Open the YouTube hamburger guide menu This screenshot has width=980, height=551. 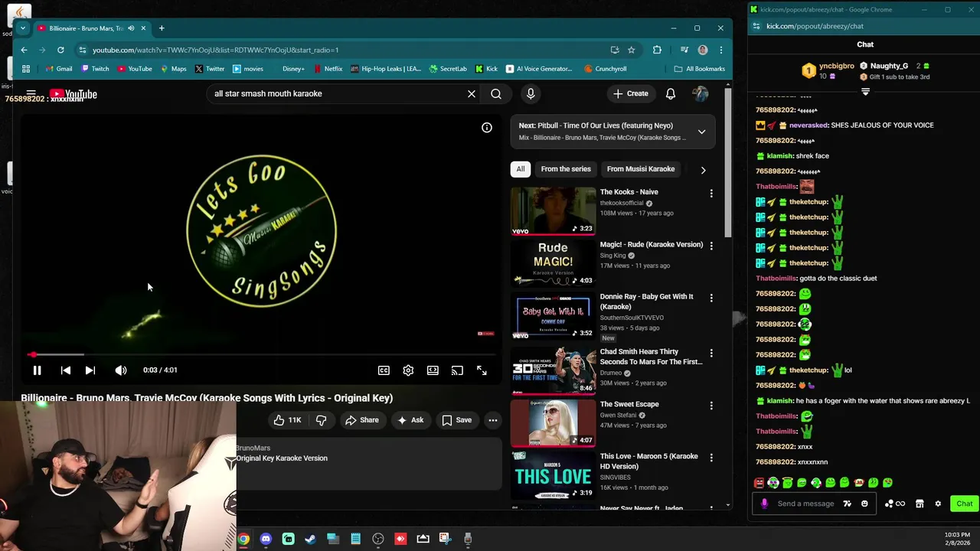[x=31, y=94]
